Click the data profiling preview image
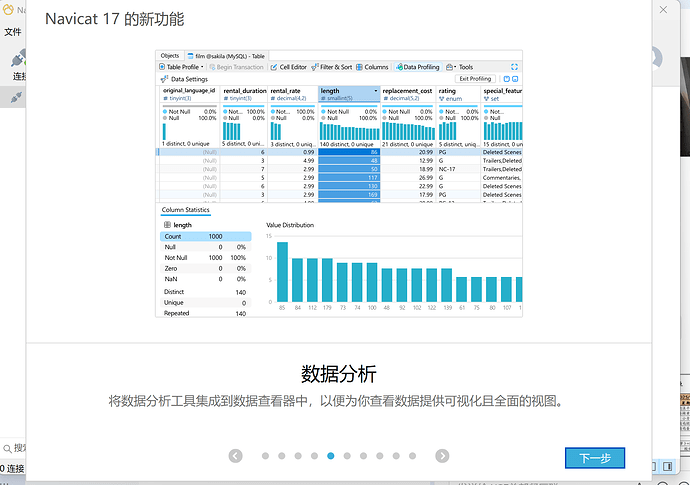This screenshot has height=485, width=690. [339, 181]
